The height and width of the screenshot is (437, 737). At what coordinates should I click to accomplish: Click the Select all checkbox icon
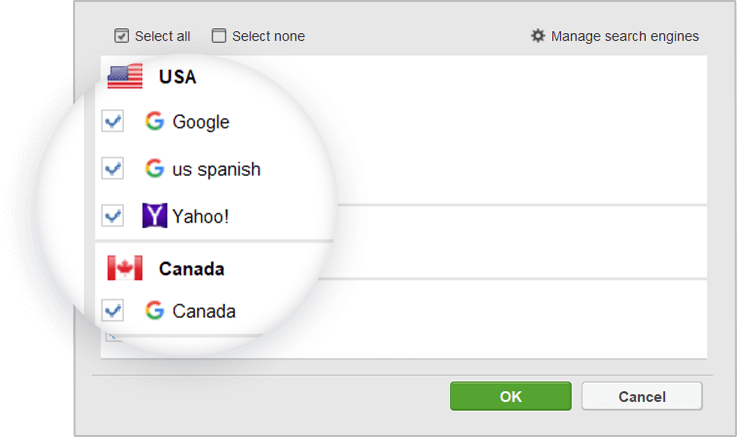coord(121,36)
